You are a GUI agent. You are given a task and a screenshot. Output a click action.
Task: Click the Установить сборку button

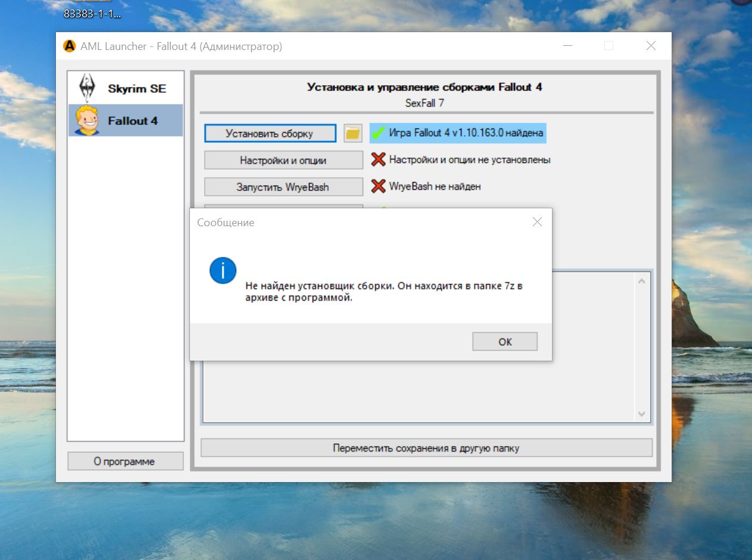click(269, 133)
